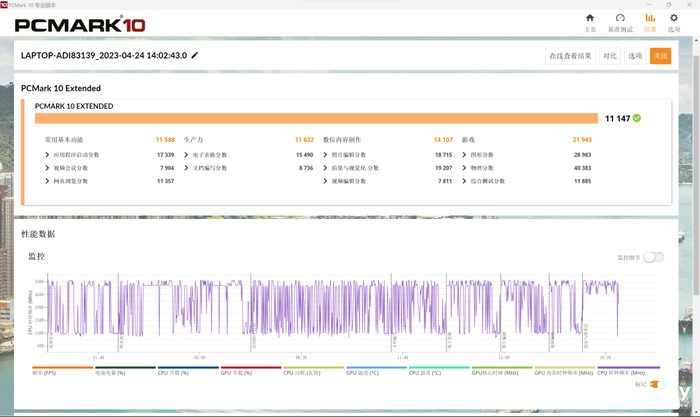Click the vertical scrollbar thumb
Image resolution: width=700 pixels, height=417 pixels.
[x=696, y=175]
